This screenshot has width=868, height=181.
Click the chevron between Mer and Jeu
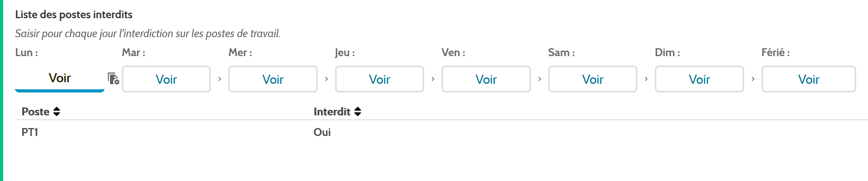[x=326, y=79]
